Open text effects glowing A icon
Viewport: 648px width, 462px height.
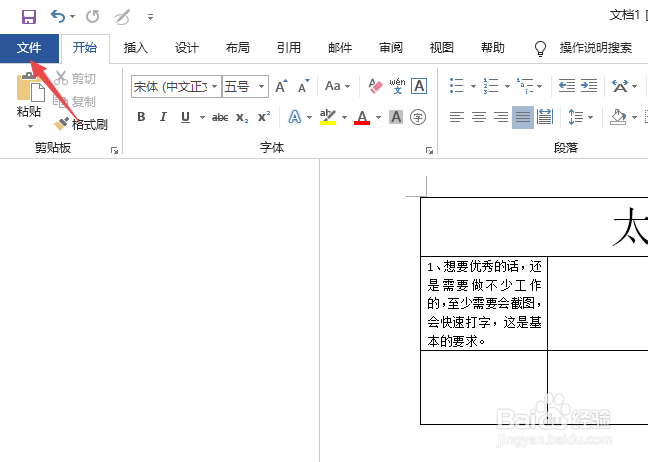[x=295, y=117]
